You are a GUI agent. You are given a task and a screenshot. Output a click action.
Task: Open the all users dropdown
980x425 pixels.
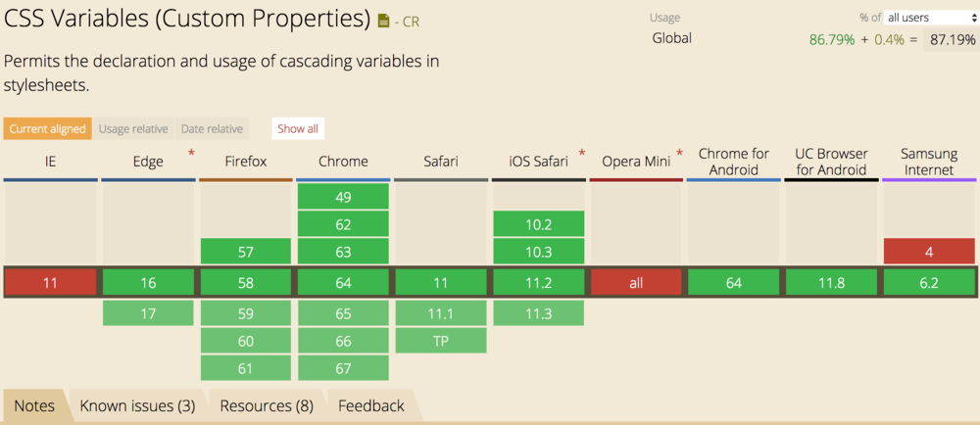point(931,18)
